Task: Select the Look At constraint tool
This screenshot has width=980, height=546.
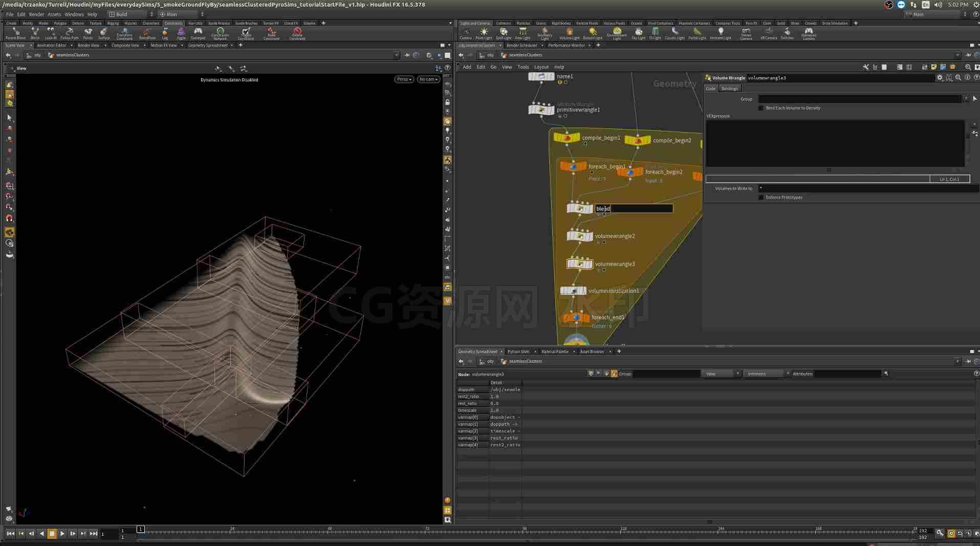Action: tap(51, 34)
